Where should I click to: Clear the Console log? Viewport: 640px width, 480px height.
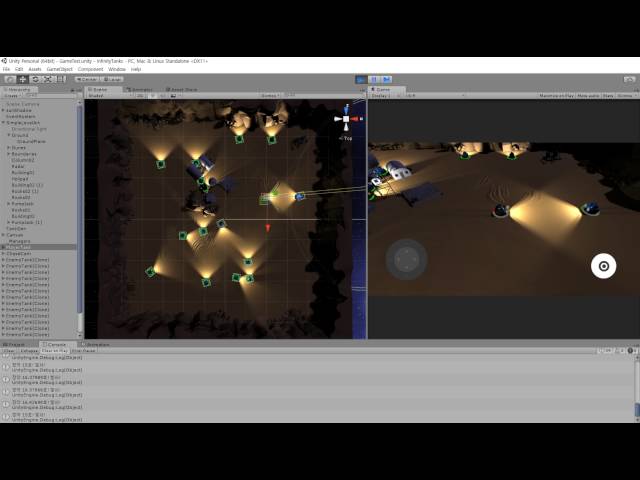click(x=9, y=351)
